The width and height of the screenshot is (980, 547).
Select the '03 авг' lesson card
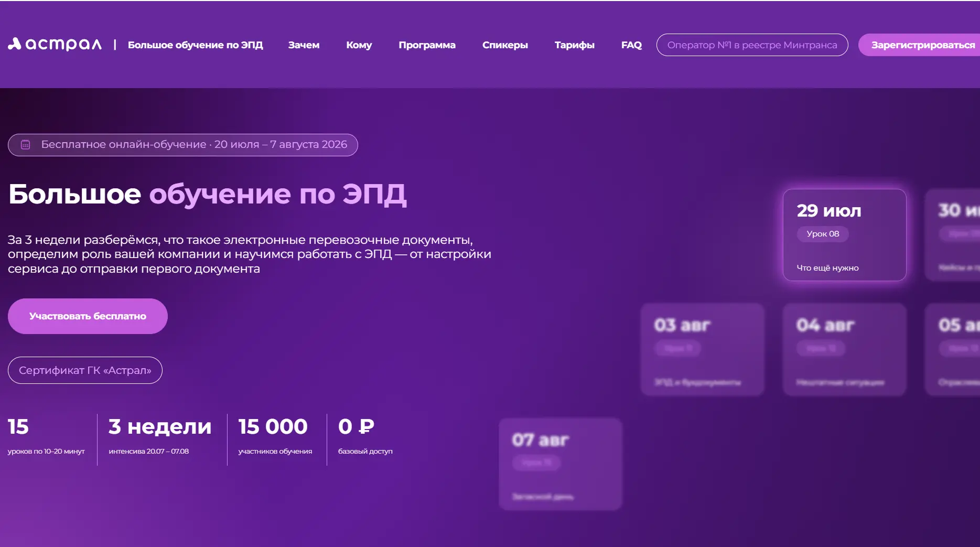(702, 349)
